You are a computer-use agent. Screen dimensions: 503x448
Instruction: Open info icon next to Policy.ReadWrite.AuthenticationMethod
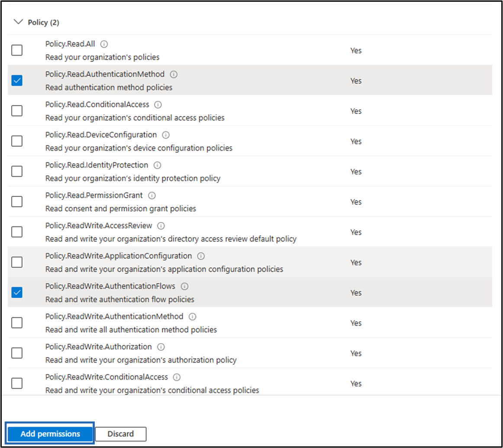[x=193, y=316]
